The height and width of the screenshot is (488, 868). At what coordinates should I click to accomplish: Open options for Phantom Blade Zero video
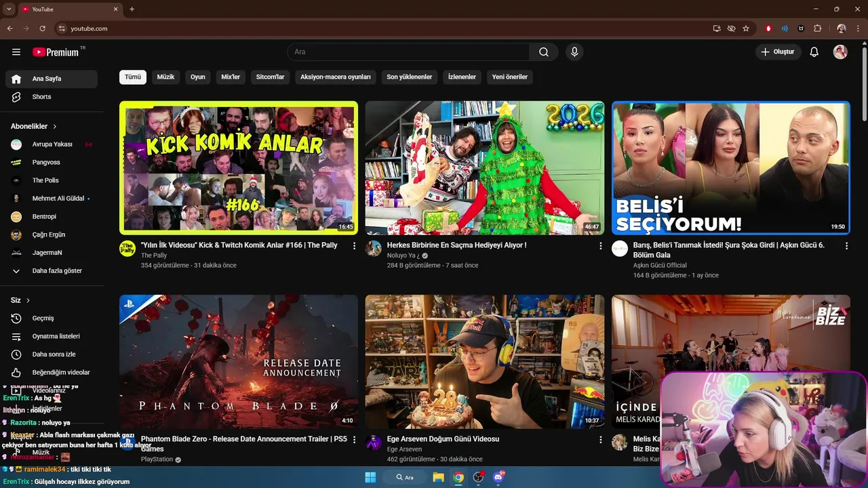pyautogui.click(x=354, y=440)
